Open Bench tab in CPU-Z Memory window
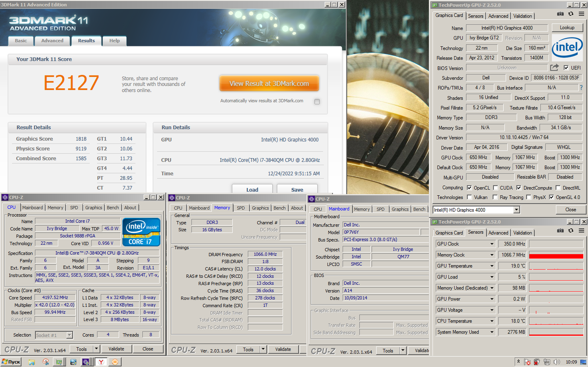Image resolution: width=588 pixels, height=367 pixels. (280, 208)
